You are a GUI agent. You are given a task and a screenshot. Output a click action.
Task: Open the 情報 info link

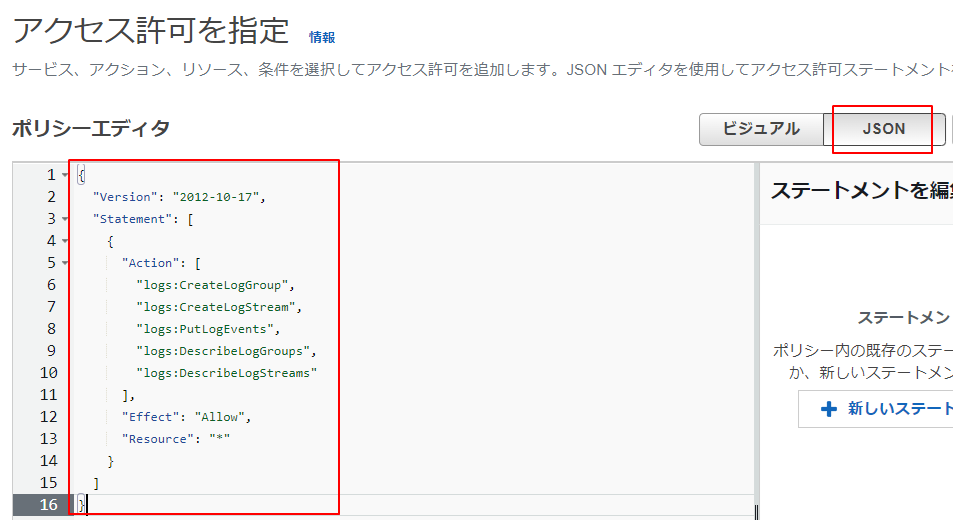click(x=322, y=37)
